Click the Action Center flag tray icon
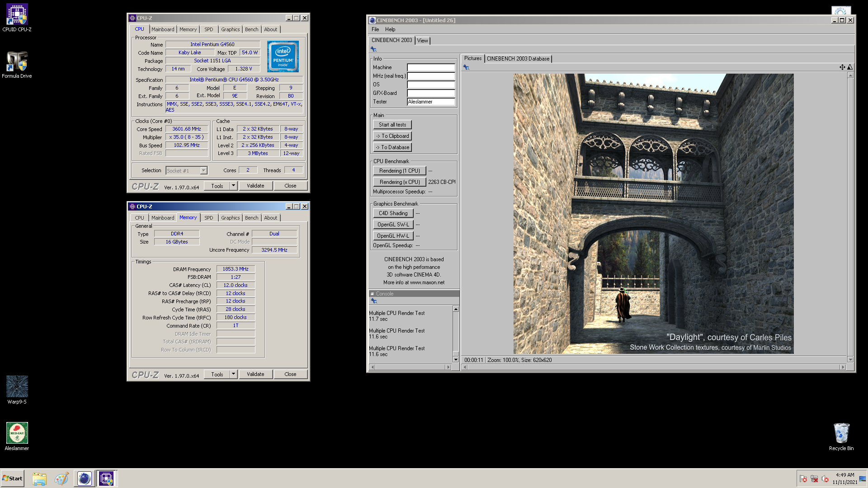This screenshot has height=488, width=868. coord(803,479)
